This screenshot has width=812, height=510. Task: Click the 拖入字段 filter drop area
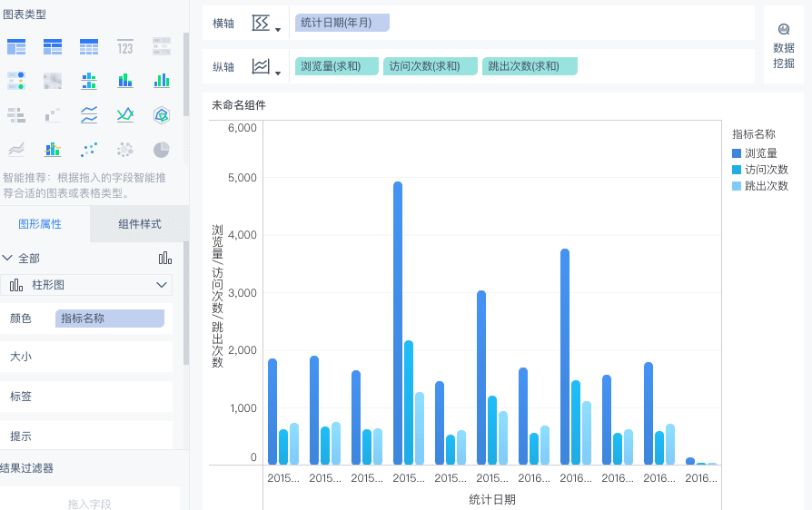coord(91,503)
